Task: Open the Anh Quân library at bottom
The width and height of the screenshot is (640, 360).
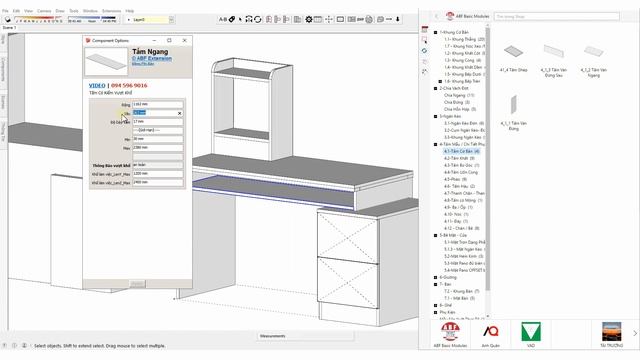Action: coord(490,335)
